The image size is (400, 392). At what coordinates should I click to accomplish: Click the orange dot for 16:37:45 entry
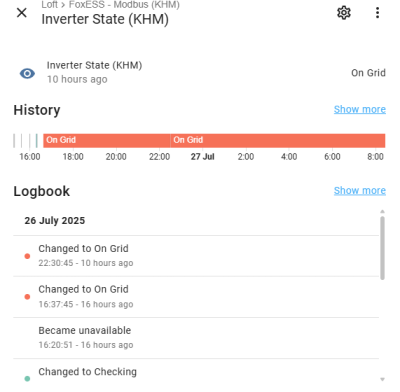pos(27,297)
